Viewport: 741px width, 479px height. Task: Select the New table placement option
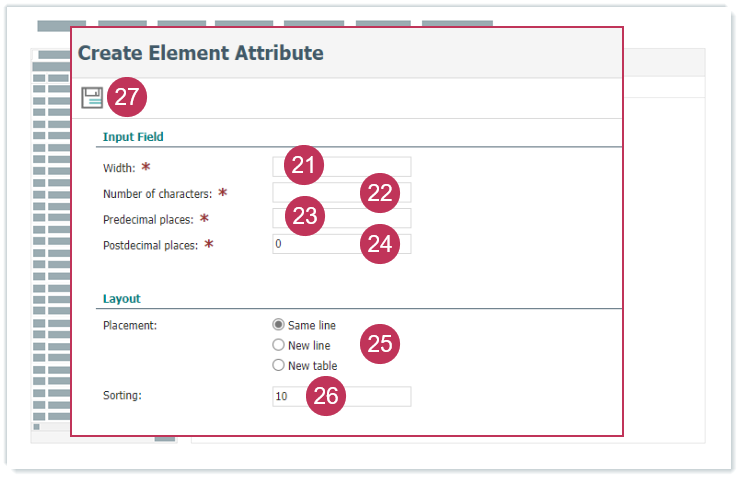(279, 365)
